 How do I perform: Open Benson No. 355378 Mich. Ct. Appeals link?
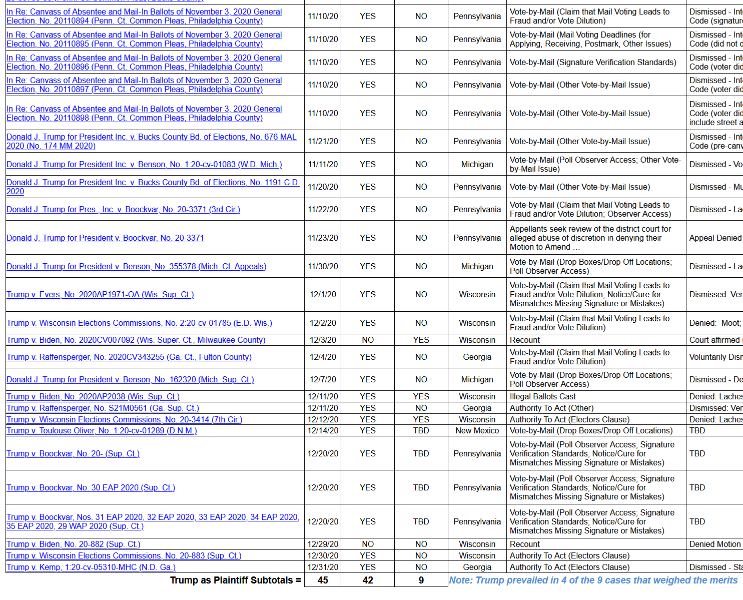136,267
